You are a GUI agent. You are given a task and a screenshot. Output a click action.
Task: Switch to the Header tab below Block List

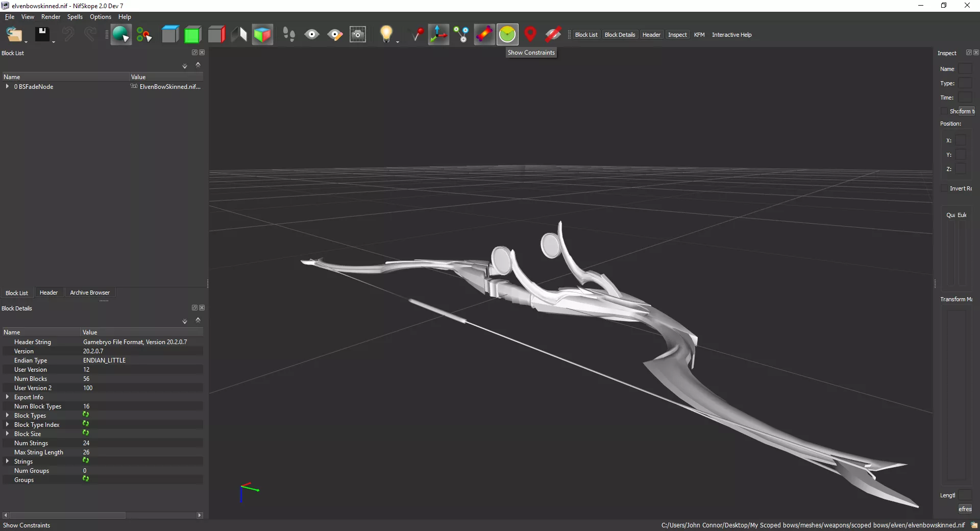click(x=48, y=293)
